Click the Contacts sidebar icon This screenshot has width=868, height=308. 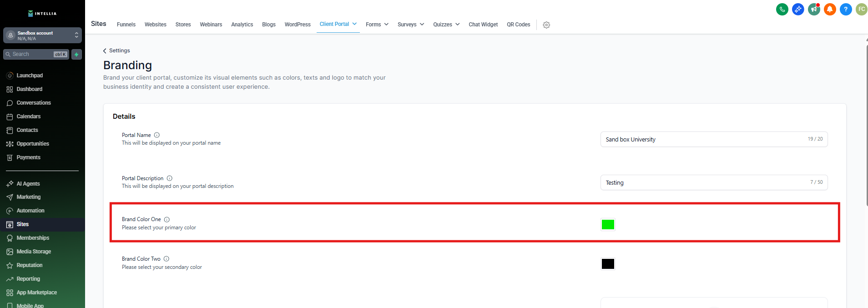pos(10,130)
